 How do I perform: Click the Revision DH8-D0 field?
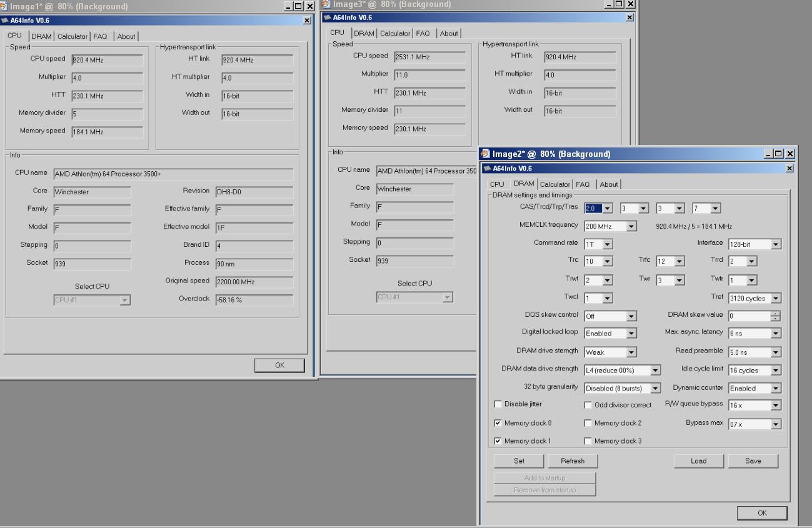(x=254, y=192)
